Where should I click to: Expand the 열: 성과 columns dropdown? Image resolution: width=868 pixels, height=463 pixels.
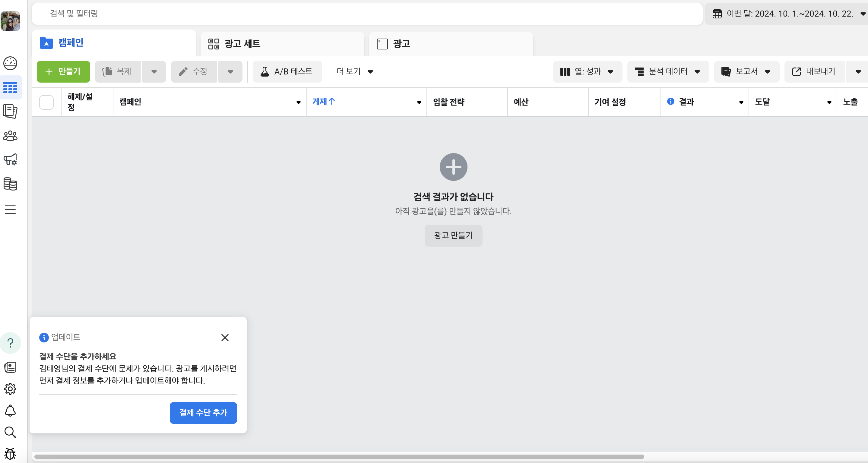click(587, 71)
